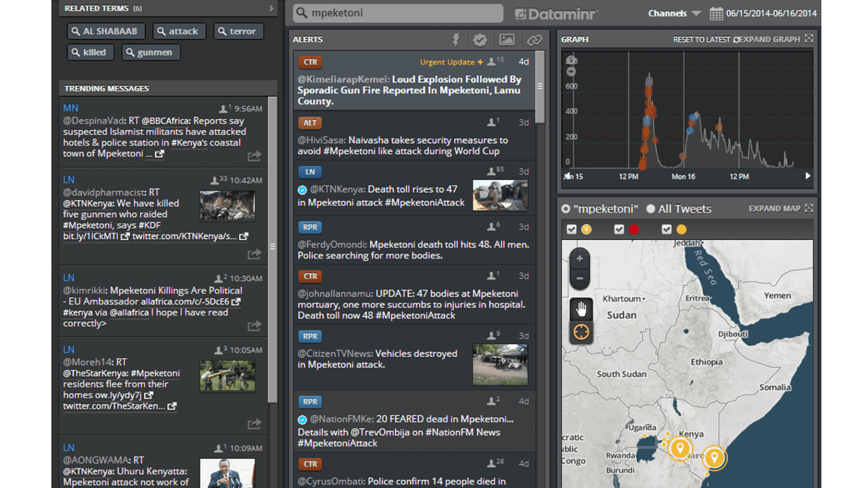Toggle the orange dot layer checkbox

[667, 229]
